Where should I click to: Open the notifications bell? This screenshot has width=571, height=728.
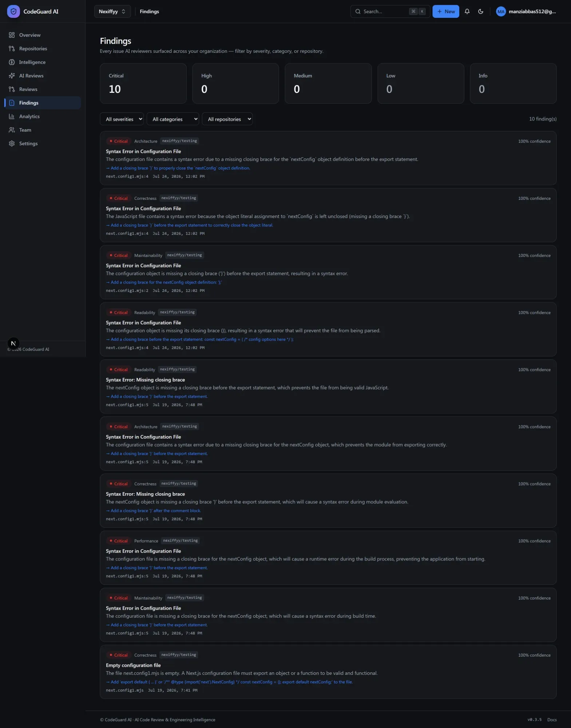(467, 11)
